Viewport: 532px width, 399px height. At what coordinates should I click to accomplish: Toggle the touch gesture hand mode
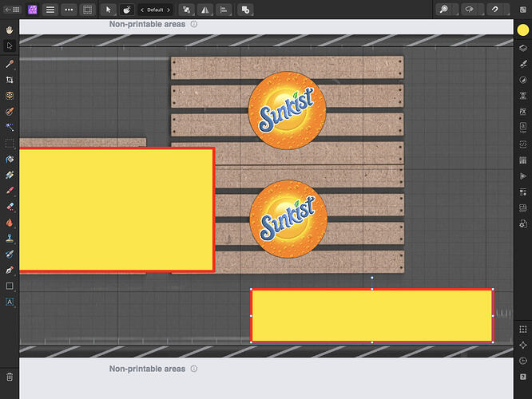(127, 10)
